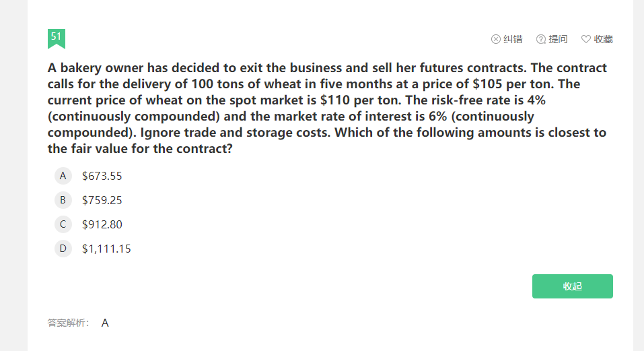Select answer option A circle
This screenshot has width=644, height=351.
pos(63,176)
